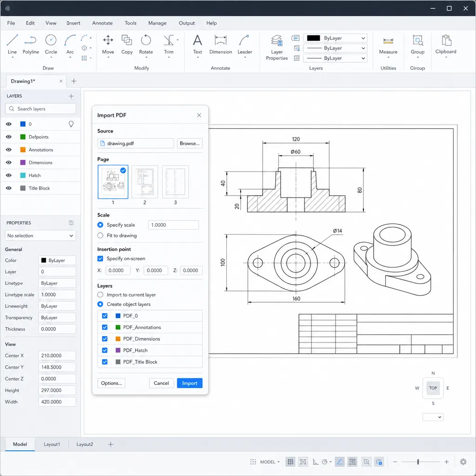This screenshot has height=476, width=476.
Task: Click the Measure utility
Action: click(x=388, y=44)
